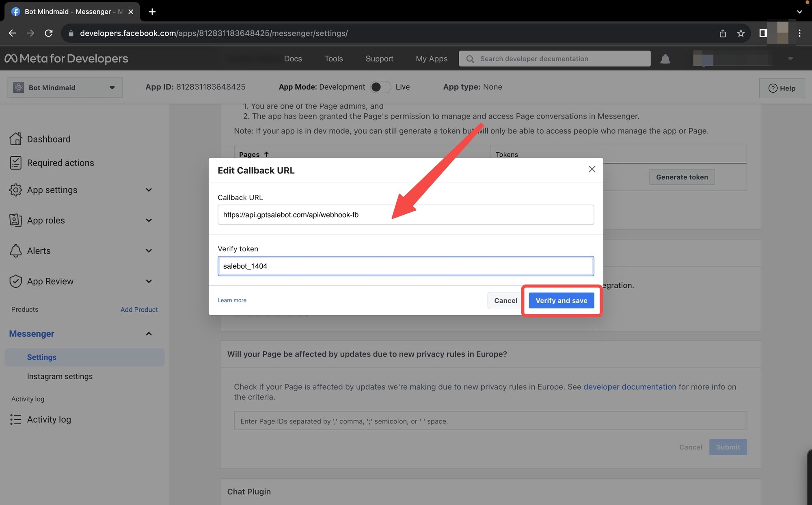
Task: Click the Callback URL input field
Action: coord(406,215)
